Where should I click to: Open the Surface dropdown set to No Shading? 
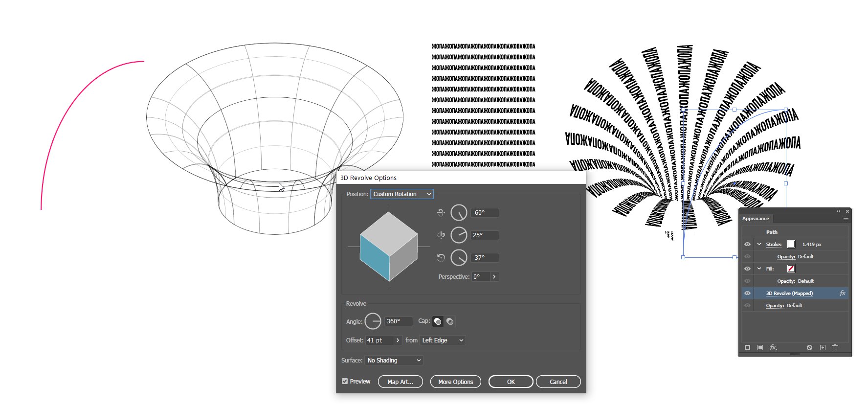click(394, 361)
